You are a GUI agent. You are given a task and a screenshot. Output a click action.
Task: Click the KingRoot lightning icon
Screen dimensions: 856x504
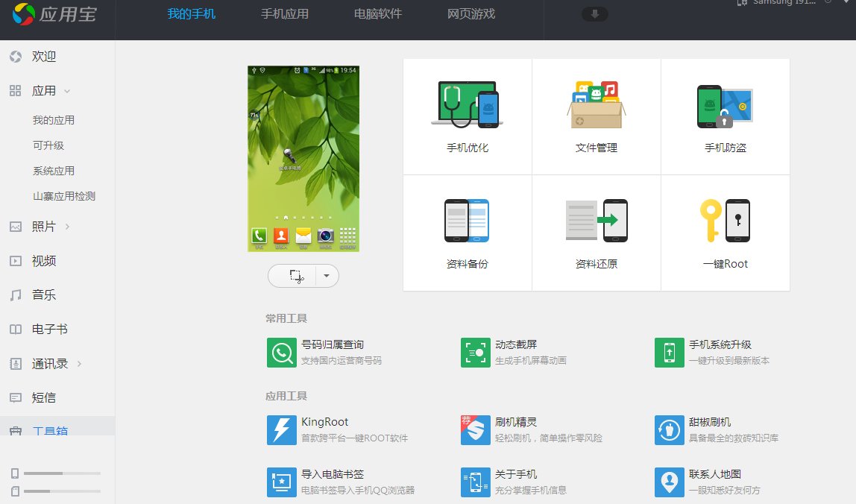(x=281, y=430)
